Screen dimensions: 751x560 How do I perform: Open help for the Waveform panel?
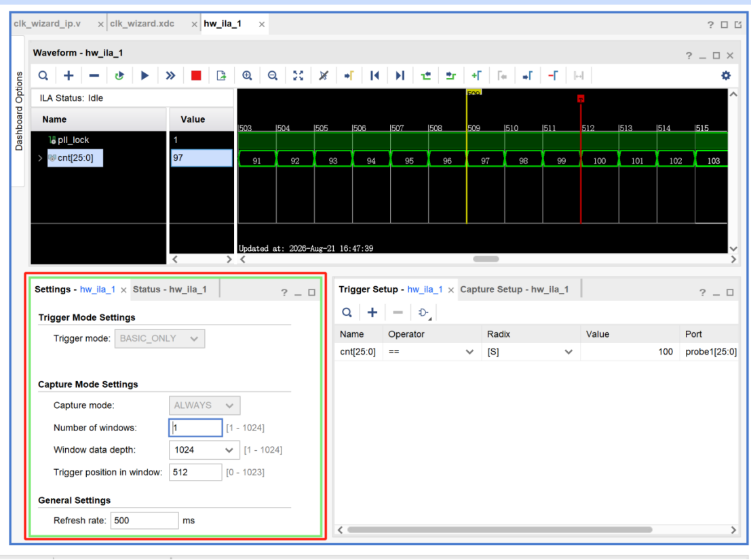pos(689,56)
